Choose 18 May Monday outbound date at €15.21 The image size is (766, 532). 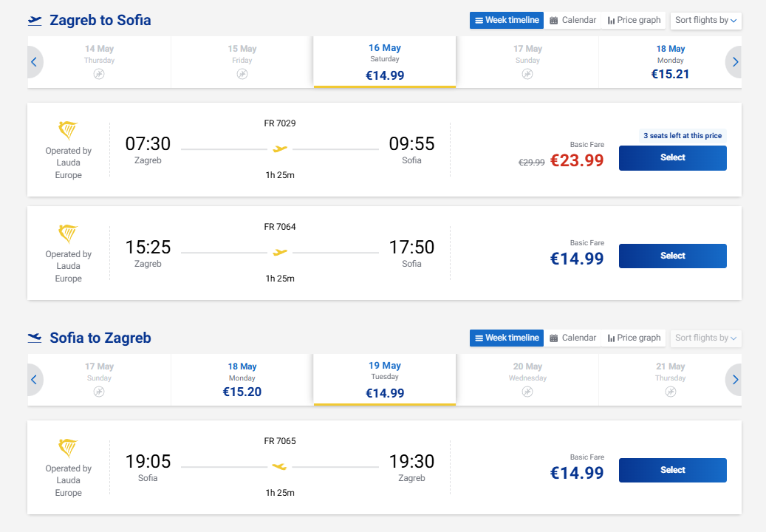[x=670, y=62]
